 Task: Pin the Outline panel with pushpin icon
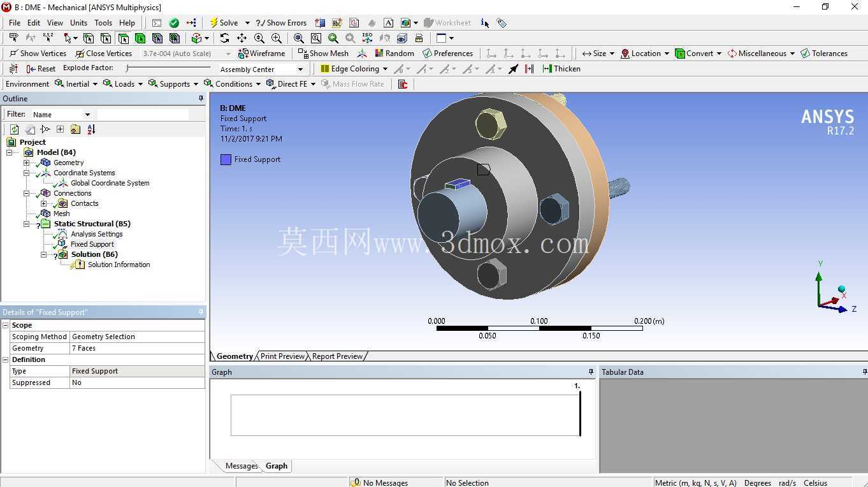(x=201, y=99)
